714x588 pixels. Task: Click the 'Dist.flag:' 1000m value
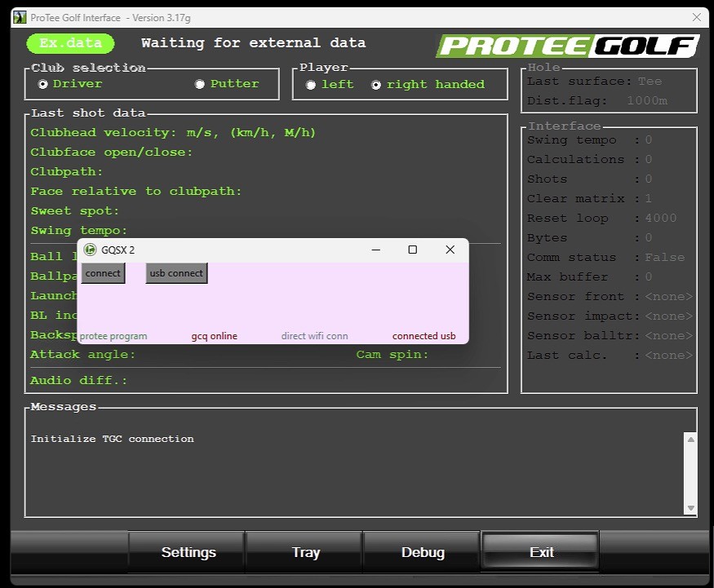point(647,100)
